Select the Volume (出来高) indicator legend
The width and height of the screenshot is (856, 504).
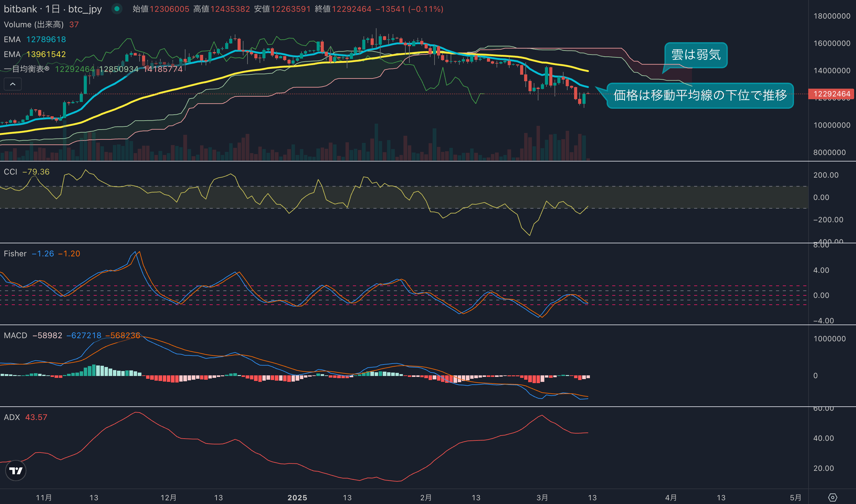coord(33,24)
